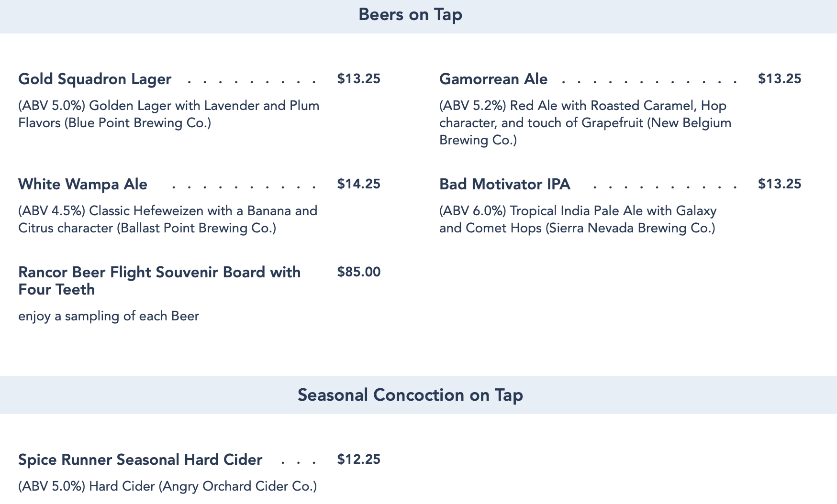Click the Beers on Tap header
The height and width of the screenshot is (504, 837).
tap(410, 15)
